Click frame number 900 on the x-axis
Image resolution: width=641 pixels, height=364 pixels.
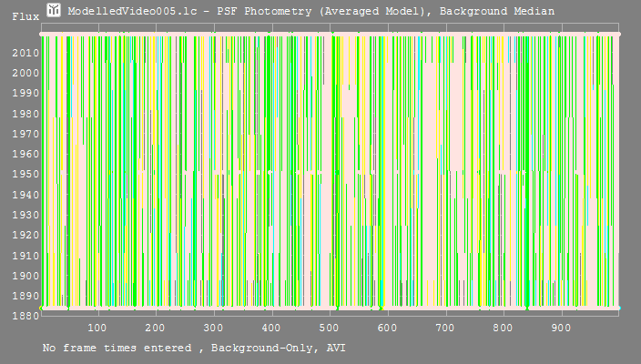(561, 328)
